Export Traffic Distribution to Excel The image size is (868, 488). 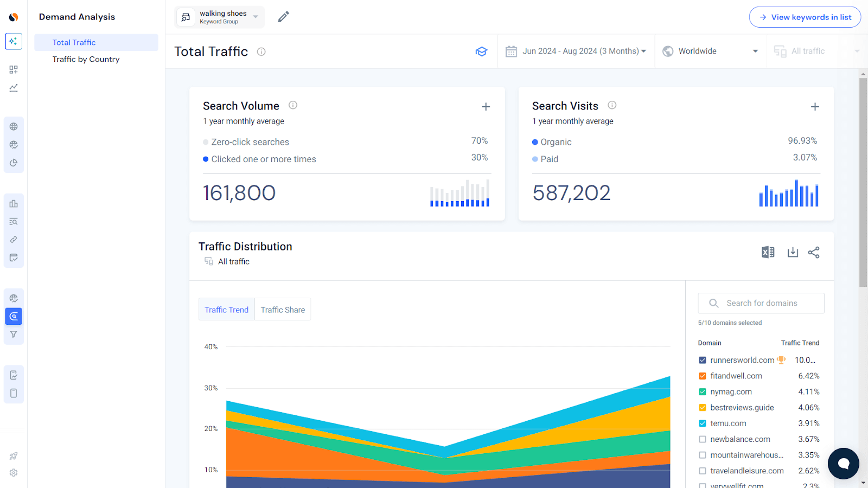pyautogui.click(x=767, y=252)
